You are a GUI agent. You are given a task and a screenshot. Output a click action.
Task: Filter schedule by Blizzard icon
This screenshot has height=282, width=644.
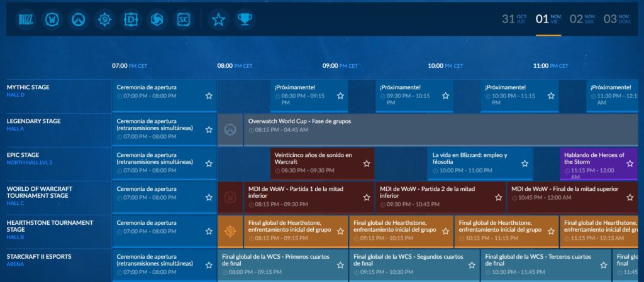[26, 19]
